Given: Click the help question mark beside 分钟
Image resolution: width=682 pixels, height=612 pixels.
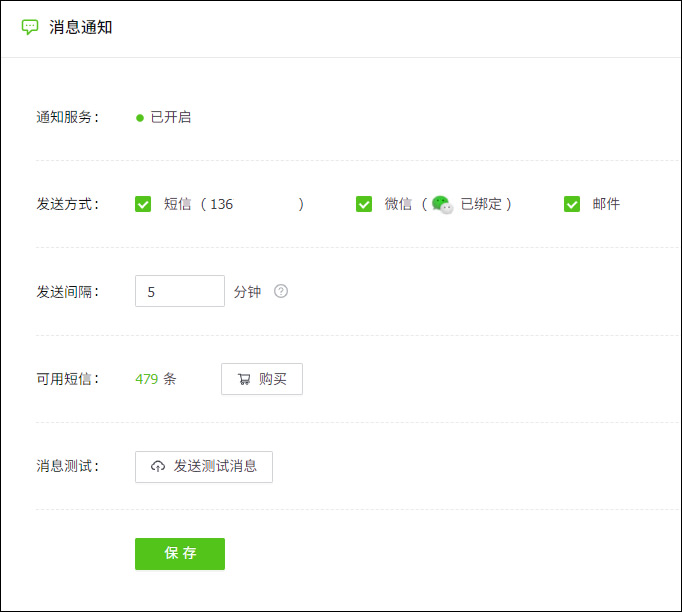Looking at the screenshot, I should 281,291.
